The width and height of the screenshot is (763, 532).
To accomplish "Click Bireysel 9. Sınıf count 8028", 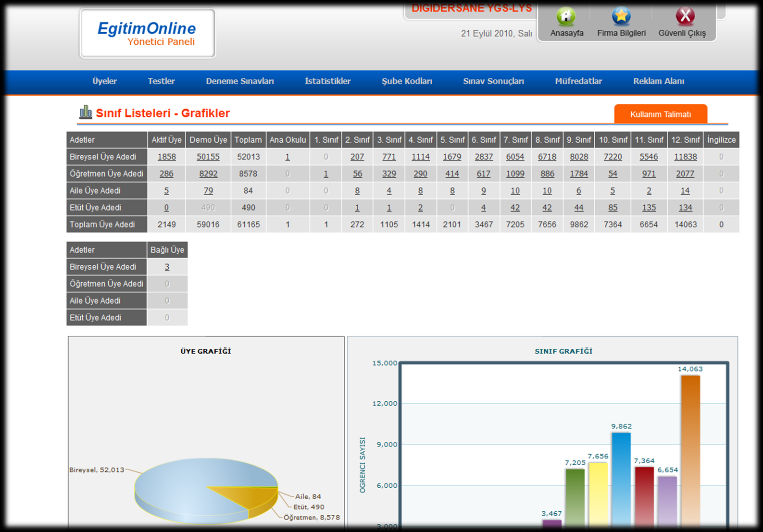I will (579, 157).
